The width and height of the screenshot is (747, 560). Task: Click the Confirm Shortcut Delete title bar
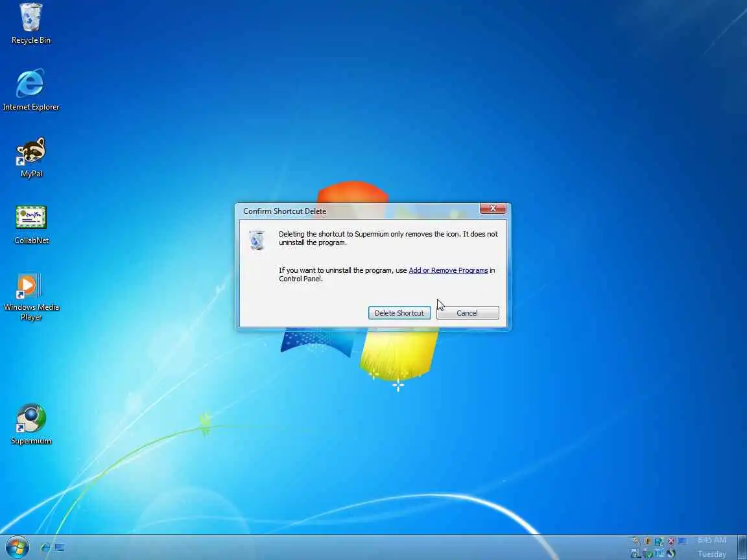tap(357, 211)
